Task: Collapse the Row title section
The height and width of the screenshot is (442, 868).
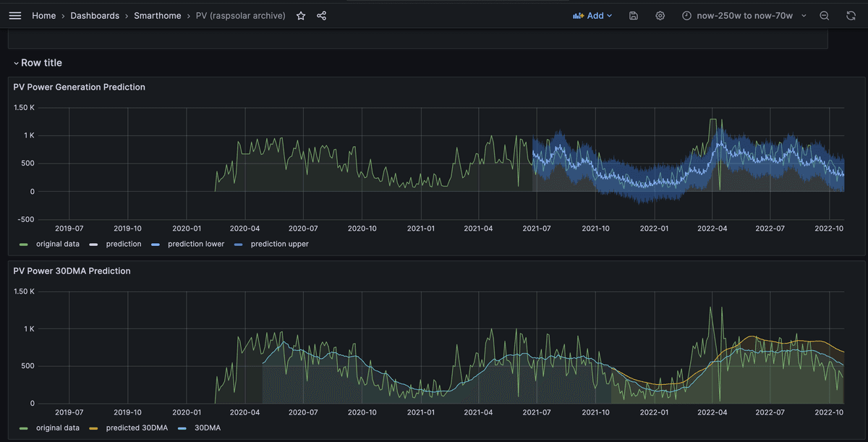Action: tap(16, 64)
